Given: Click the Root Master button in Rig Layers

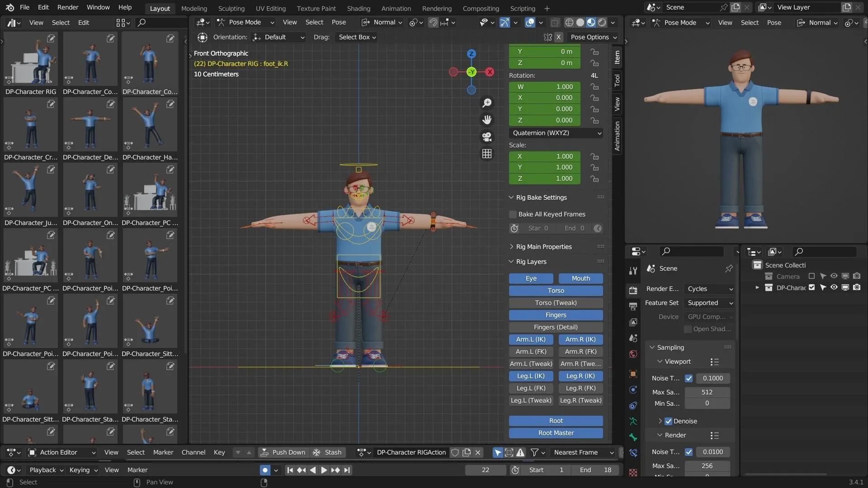Looking at the screenshot, I should point(555,433).
